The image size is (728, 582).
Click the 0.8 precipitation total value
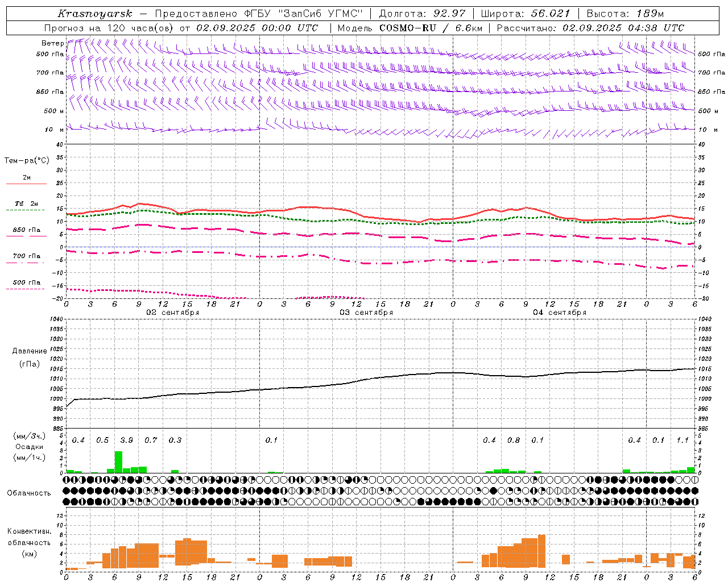(514, 440)
